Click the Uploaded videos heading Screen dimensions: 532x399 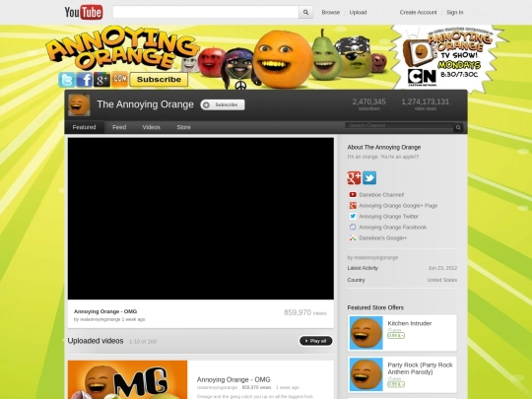pos(96,341)
